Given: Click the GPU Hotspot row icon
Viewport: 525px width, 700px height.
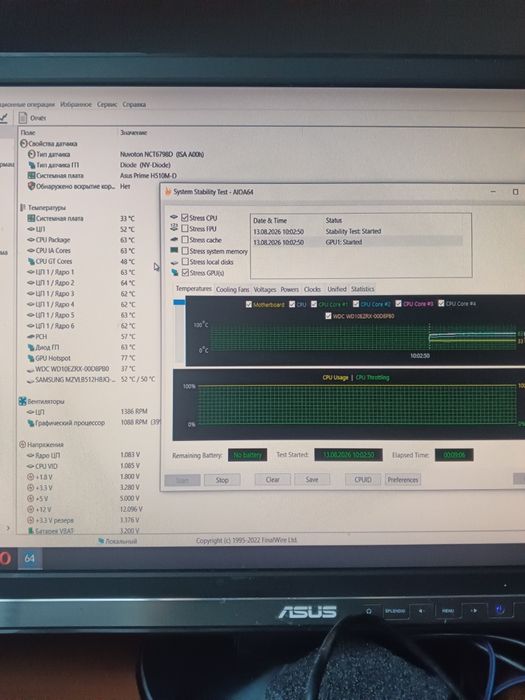Looking at the screenshot, I should point(31,358).
